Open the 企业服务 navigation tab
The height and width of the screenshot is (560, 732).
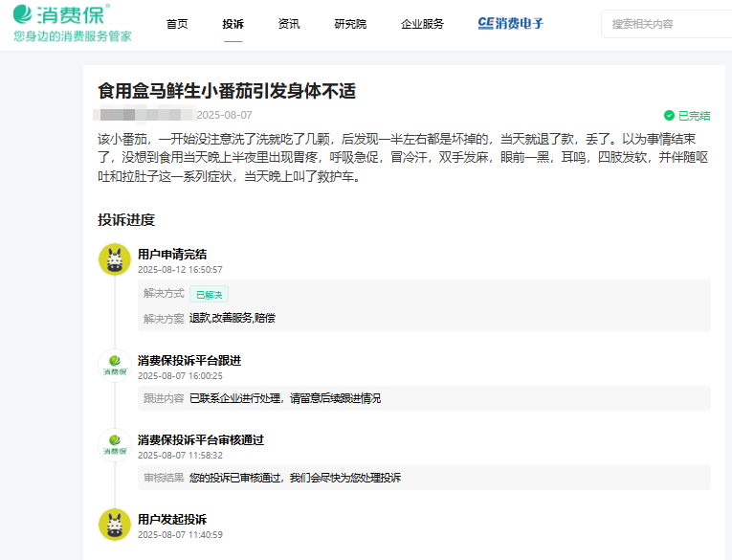click(422, 24)
